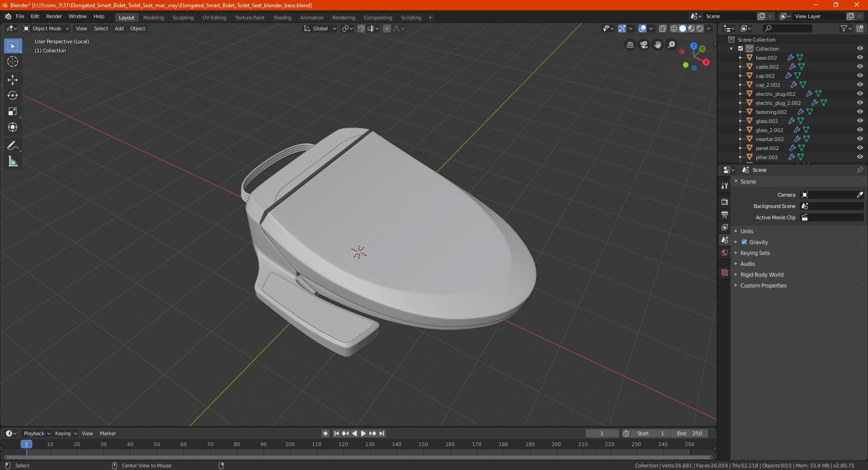This screenshot has height=470, width=868.
Task: Open Global transform orientation dropdown
Action: coord(320,28)
